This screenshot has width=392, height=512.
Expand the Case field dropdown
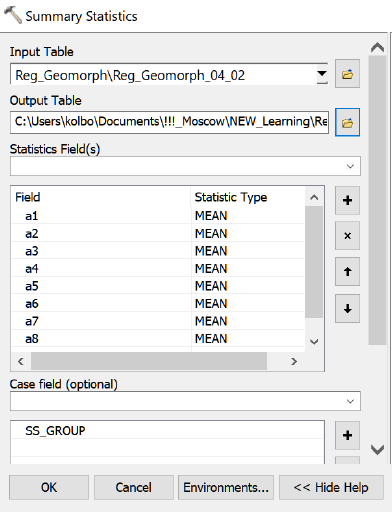350,401
